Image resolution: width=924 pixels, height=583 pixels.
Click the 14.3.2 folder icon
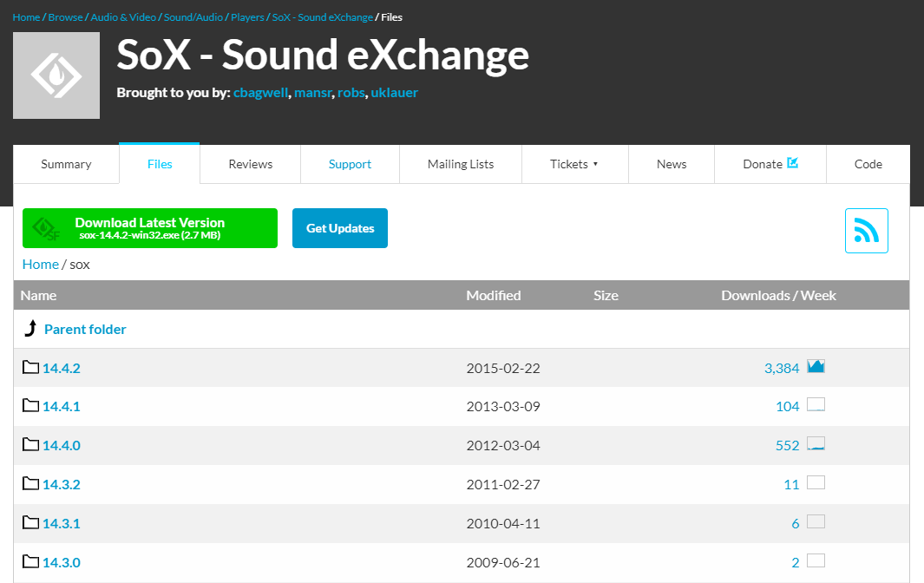[x=31, y=483]
